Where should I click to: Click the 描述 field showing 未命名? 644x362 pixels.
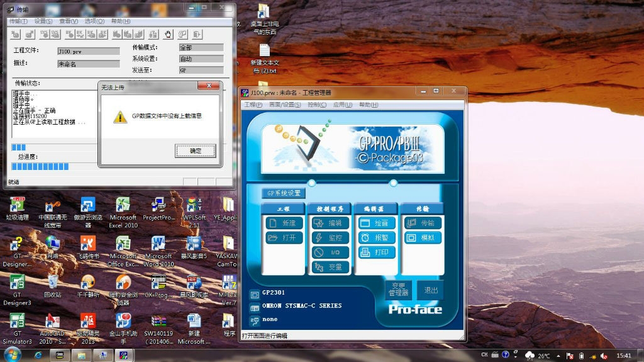pos(89,64)
